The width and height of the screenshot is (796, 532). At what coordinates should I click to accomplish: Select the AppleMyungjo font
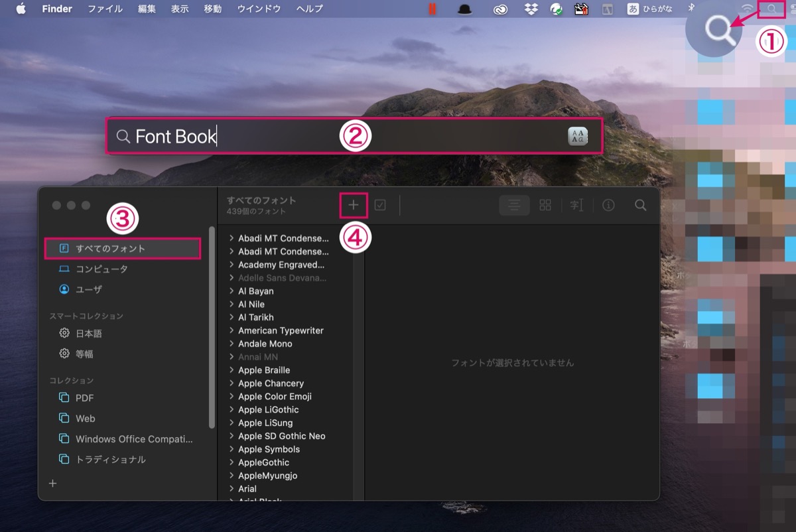click(268, 476)
